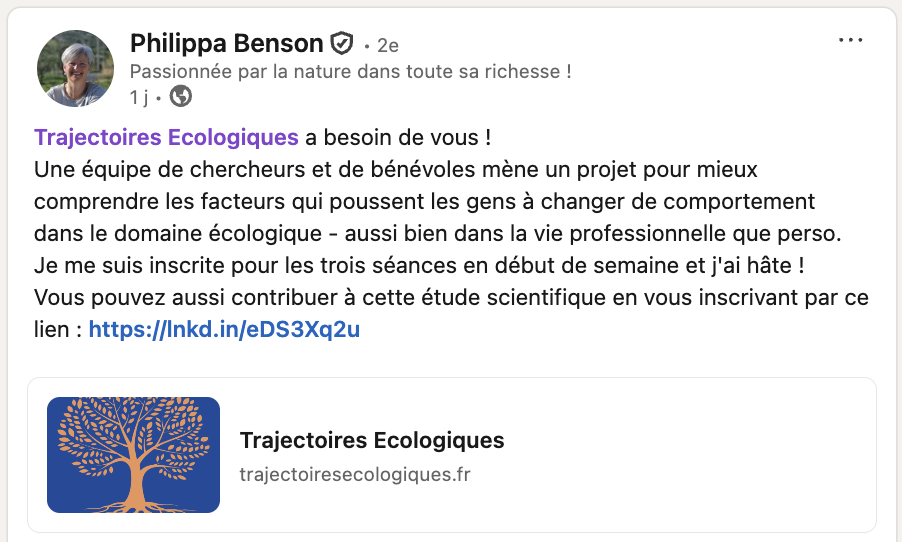Viewport: 902px width, 542px height.
Task: Click the "1 j" post timestamp
Action: tap(139, 97)
